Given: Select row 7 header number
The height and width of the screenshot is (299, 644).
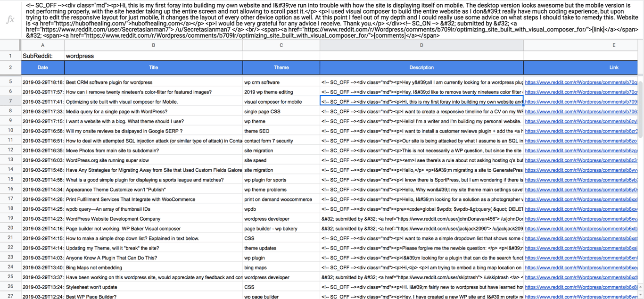Looking at the screenshot, I should click(x=10, y=101).
